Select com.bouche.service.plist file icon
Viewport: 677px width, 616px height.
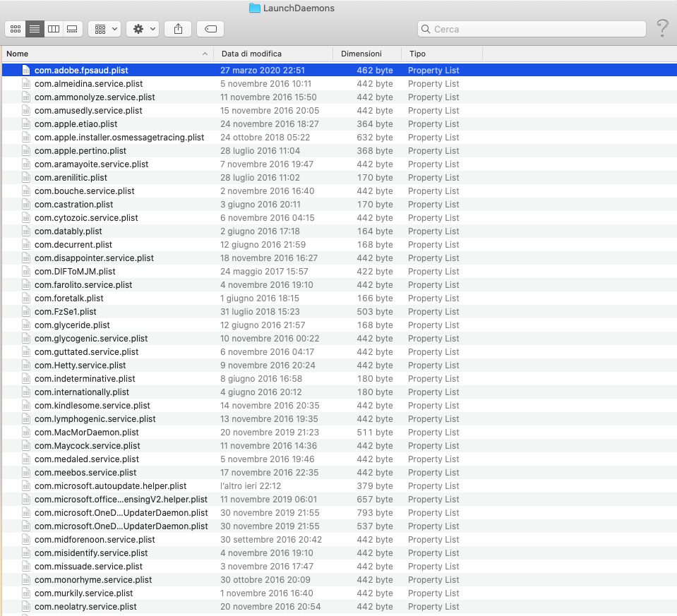tap(26, 191)
